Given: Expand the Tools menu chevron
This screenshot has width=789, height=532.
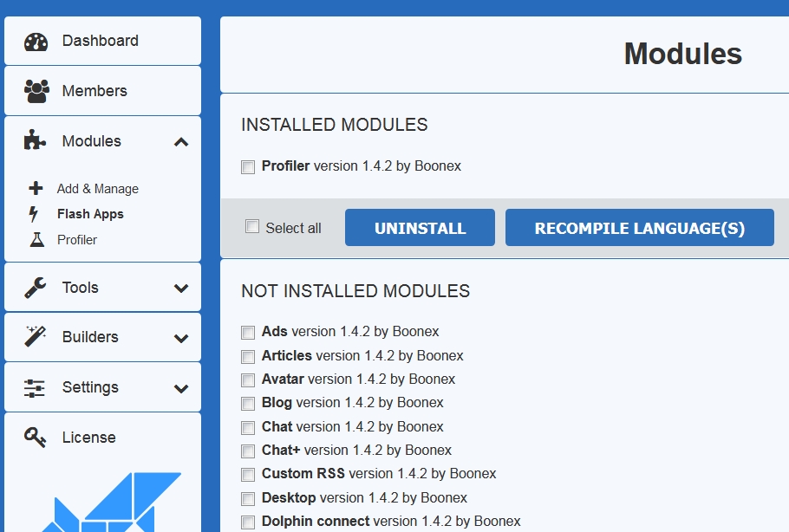Looking at the screenshot, I should click(x=181, y=289).
